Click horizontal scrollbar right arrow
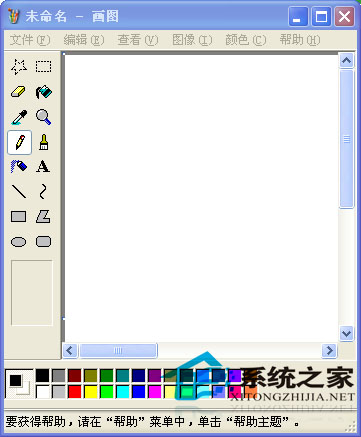 [x=329, y=350]
